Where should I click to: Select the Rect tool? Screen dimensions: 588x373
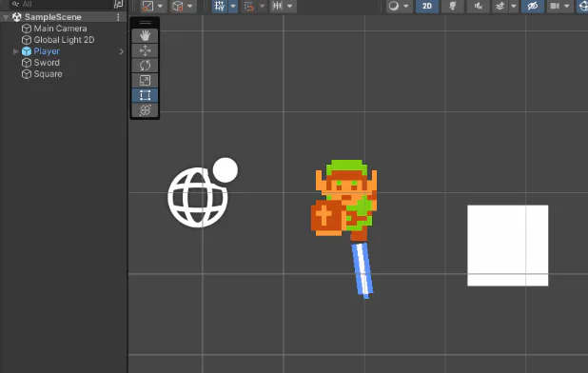(x=146, y=95)
